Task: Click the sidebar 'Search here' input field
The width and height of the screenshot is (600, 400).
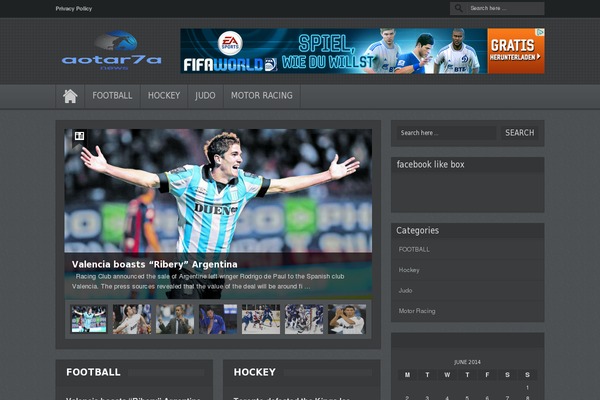Action: coord(446,133)
